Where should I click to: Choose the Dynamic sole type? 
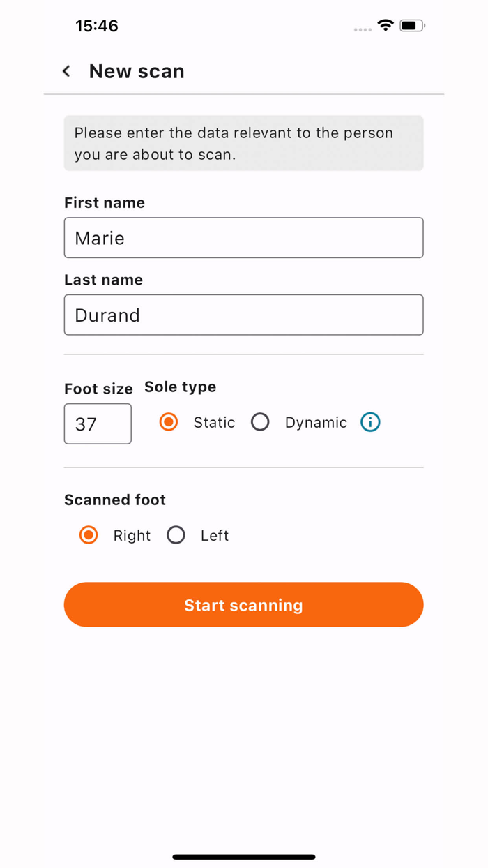tap(260, 422)
